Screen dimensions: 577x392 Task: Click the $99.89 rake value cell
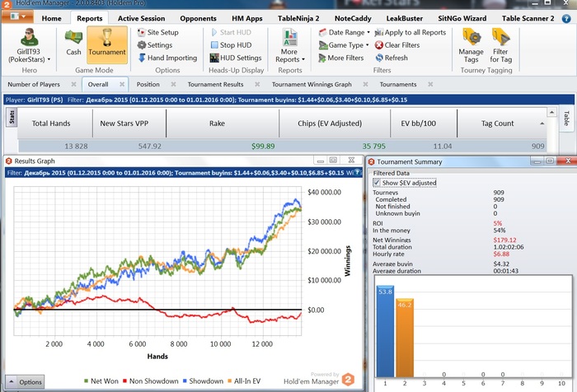coord(263,147)
